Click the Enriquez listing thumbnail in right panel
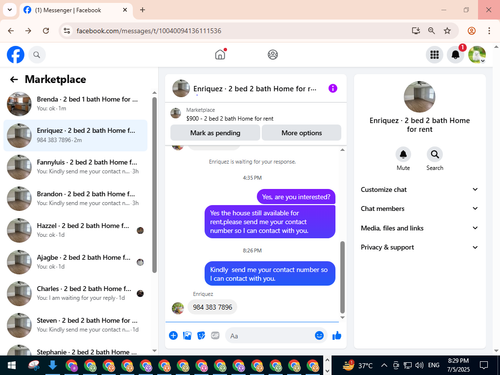500x375 pixels. 419,97
